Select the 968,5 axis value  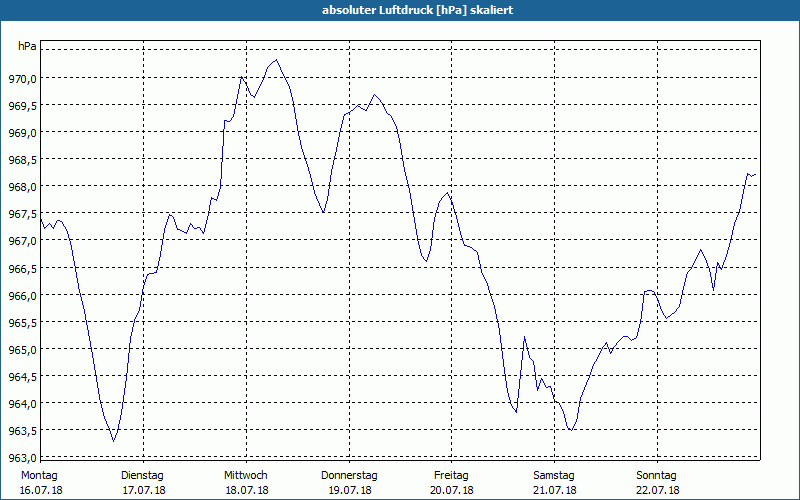22,160
